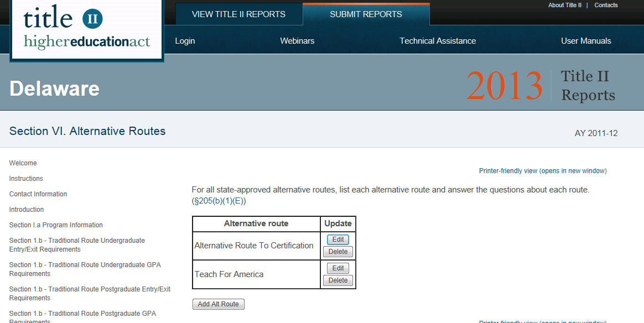Go to the Welcome sidebar page
The image size is (644, 323).
pos(23,163)
